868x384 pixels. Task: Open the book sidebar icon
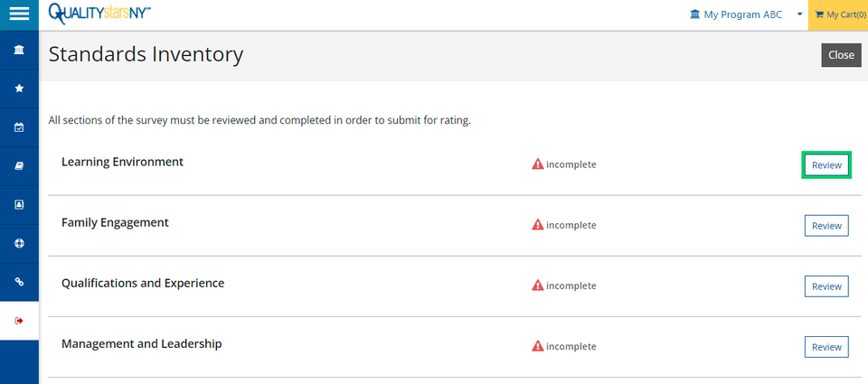[x=19, y=166]
